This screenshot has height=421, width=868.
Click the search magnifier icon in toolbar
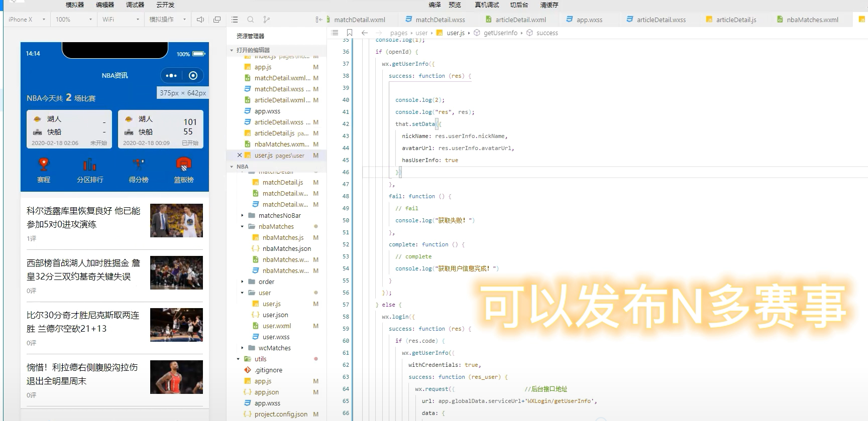point(250,20)
